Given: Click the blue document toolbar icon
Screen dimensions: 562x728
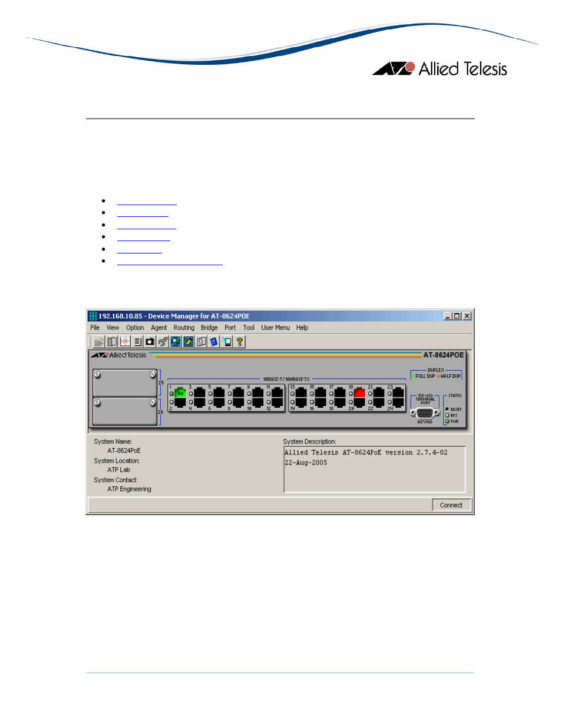Looking at the screenshot, I should coord(214,341).
